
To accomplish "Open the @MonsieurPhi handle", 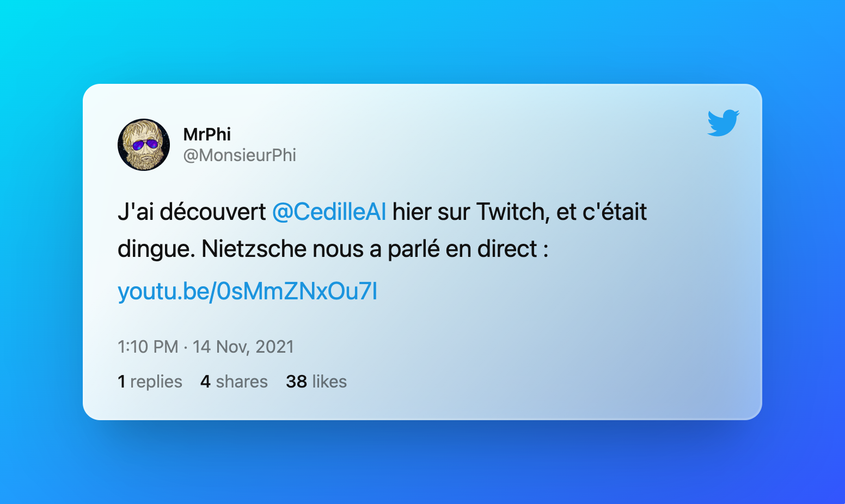I will (240, 155).
